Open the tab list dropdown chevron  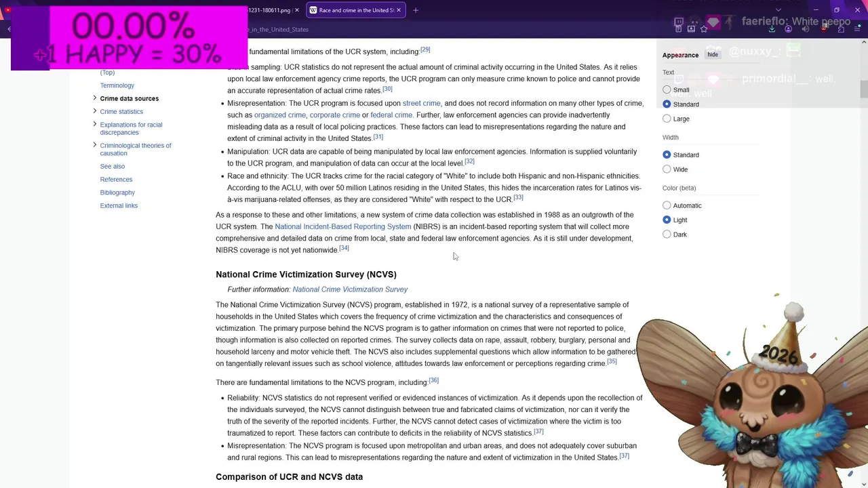pyautogui.click(x=778, y=10)
